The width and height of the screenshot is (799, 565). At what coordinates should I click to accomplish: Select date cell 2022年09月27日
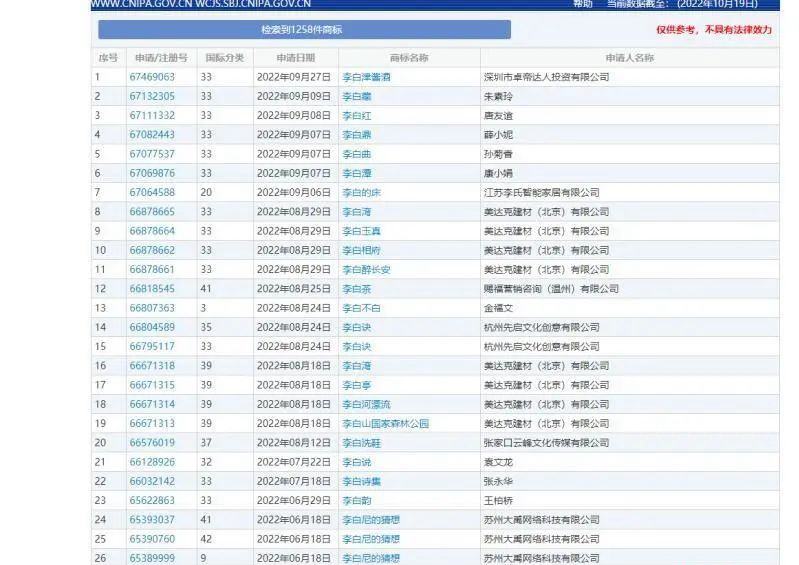coord(294,77)
